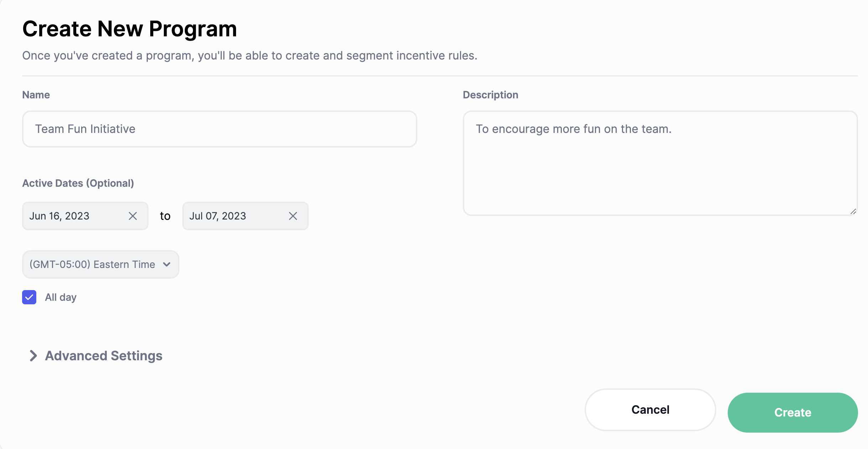Expand the Advanced Settings section
Image resolution: width=868 pixels, height=449 pixels.
coord(104,356)
